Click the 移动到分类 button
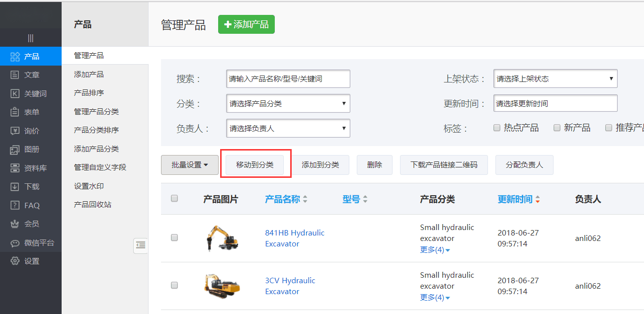The height and width of the screenshot is (314, 644). tap(255, 165)
